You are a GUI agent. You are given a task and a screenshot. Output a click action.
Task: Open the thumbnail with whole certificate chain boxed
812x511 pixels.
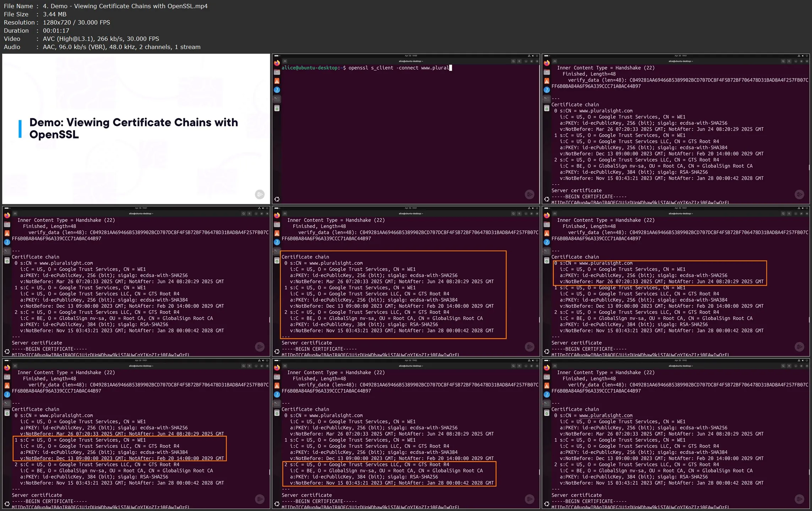click(406, 281)
